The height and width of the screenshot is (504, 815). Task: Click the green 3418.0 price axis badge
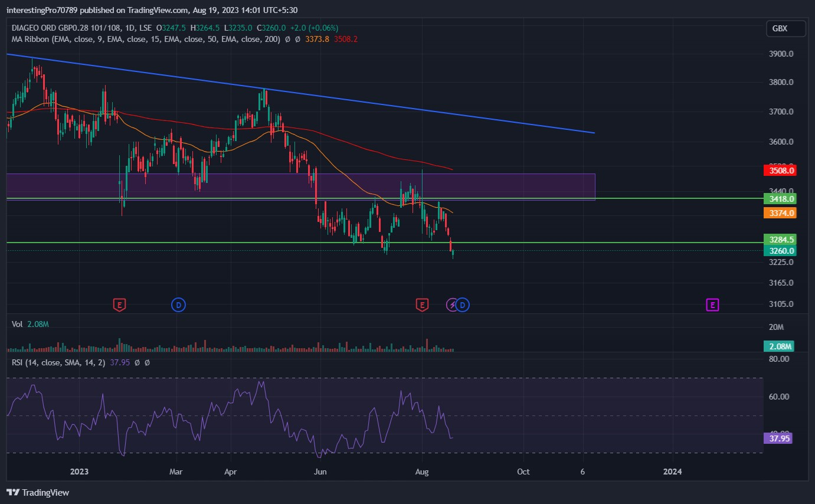click(780, 198)
